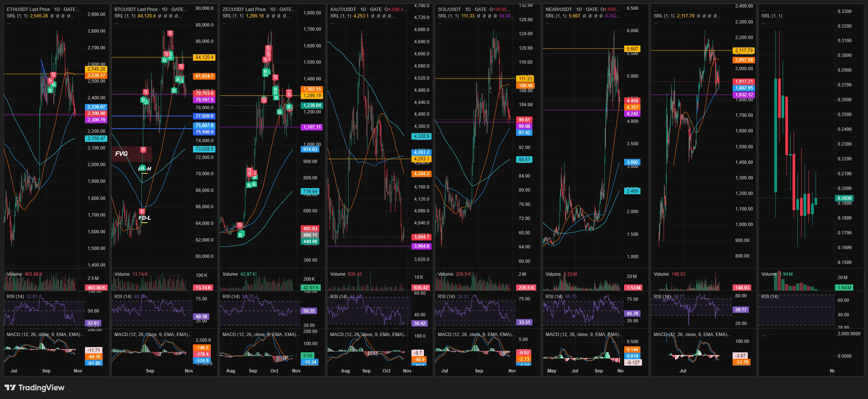Click the 1,917.21 red price label
This screenshot has width=868, height=399.
744,82
